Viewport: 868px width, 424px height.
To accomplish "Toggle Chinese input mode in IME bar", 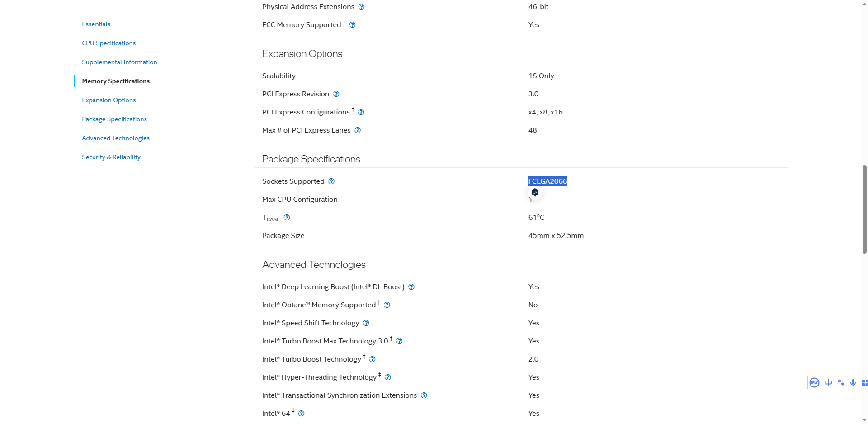I will [x=828, y=383].
